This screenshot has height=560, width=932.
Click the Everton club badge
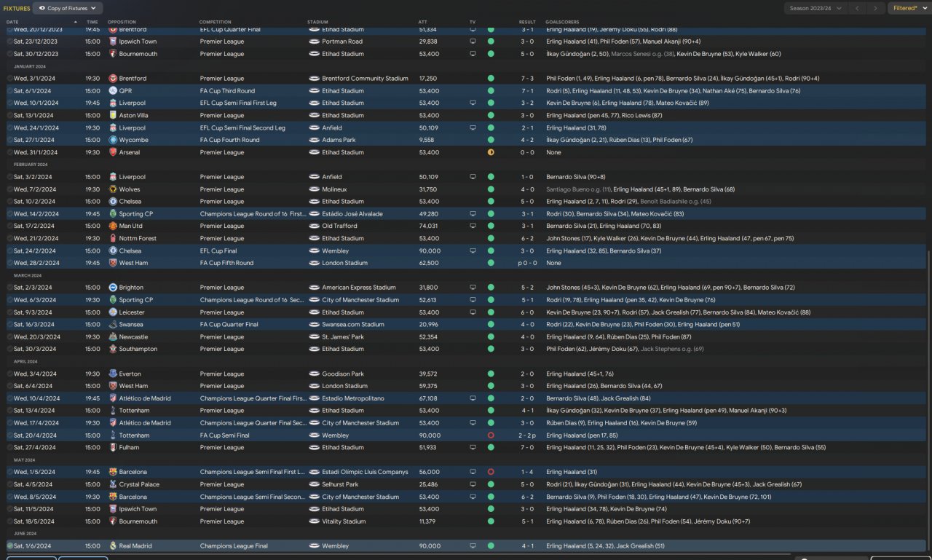tap(113, 374)
